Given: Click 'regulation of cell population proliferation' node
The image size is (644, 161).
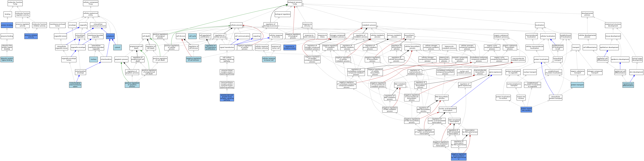Looking at the screenshot, I should (x=211, y=47).
